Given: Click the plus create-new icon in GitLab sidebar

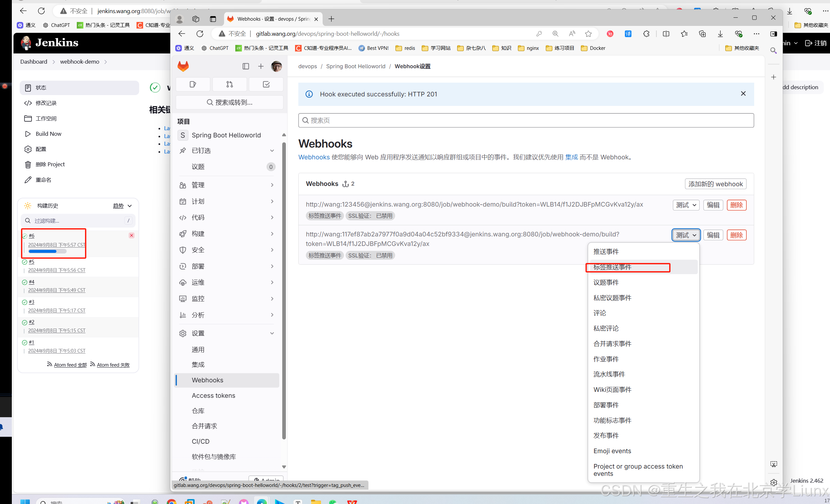Looking at the screenshot, I should 261,66.
